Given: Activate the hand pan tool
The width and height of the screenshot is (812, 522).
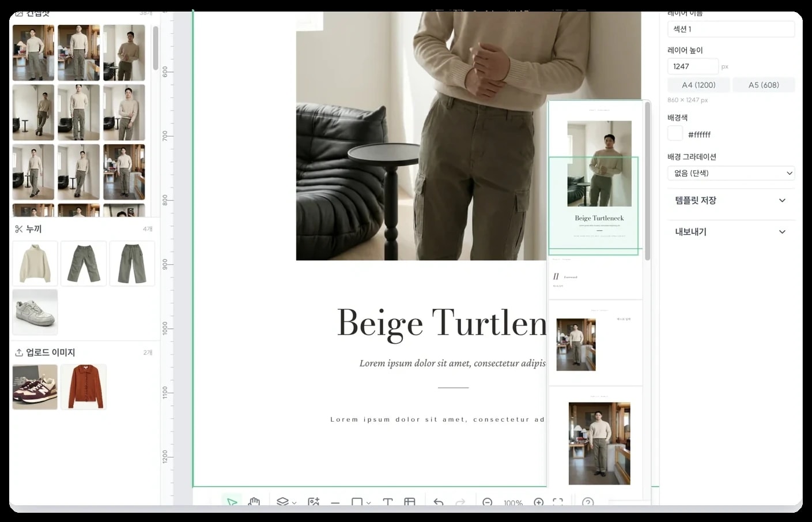Looking at the screenshot, I should pyautogui.click(x=254, y=502).
